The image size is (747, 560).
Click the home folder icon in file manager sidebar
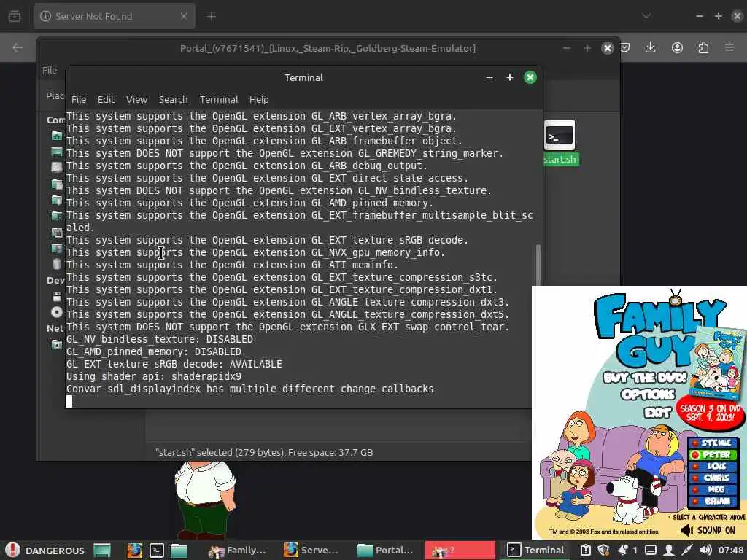[57, 136]
